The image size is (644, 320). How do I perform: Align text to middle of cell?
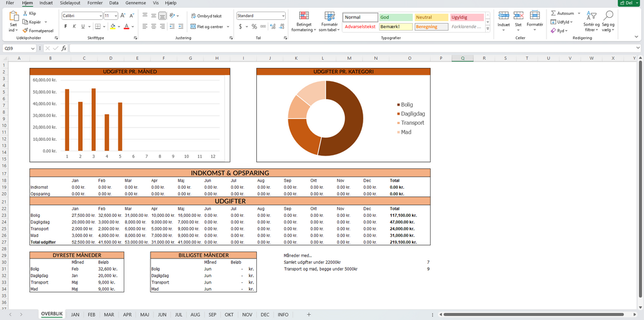coord(154,15)
